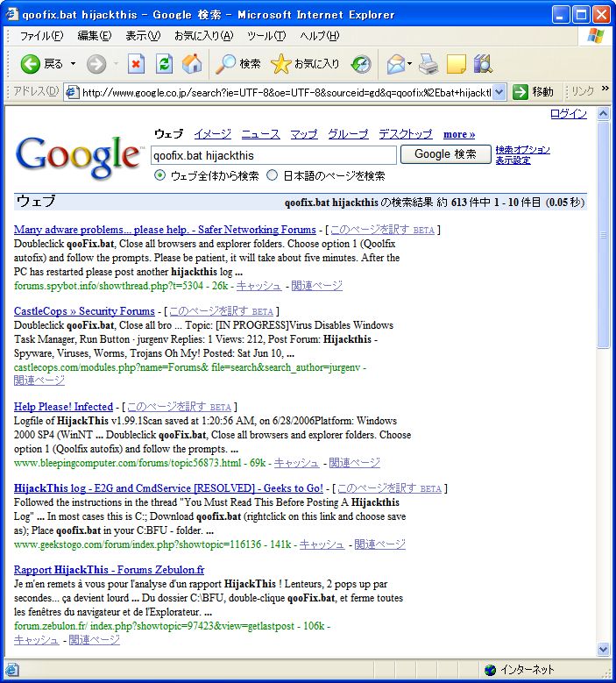Open Many adware problems Safer Networking result
Screen dimensions: 616x683
tap(165, 229)
